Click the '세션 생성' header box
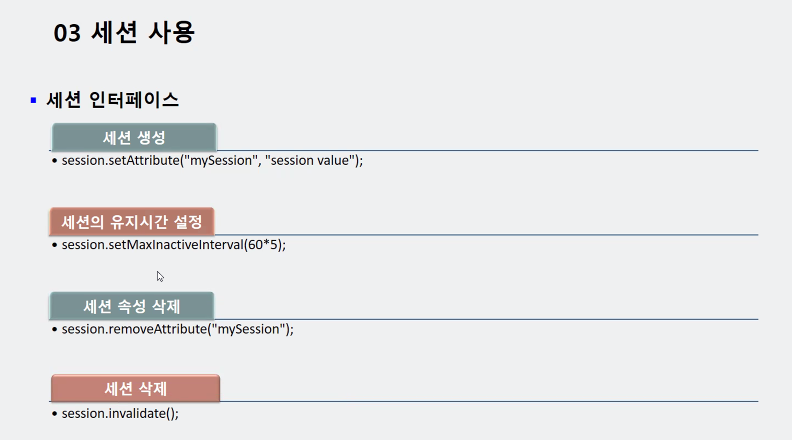792x440 pixels. (134, 137)
